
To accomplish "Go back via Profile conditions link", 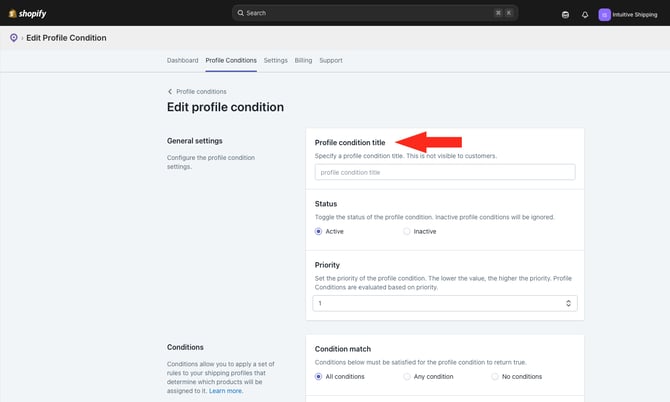I will (x=201, y=91).
